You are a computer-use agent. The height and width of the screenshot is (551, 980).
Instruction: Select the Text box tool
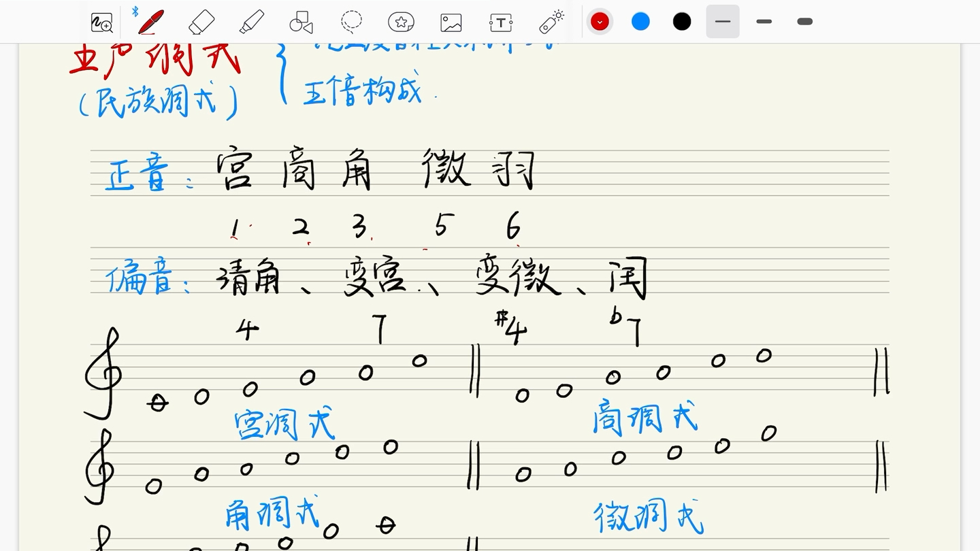point(500,22)
